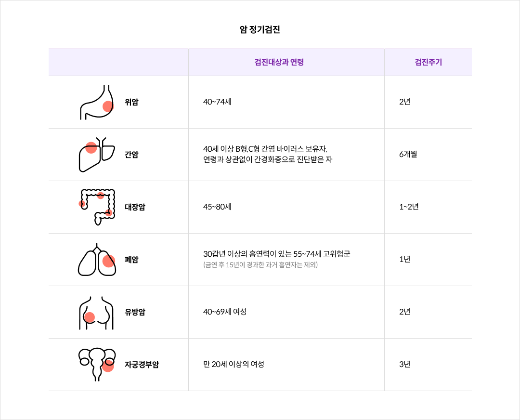This screenshot has height=420, width=520.
Task: Click the lung cancer icon
Action: click(x=97, y=260)
